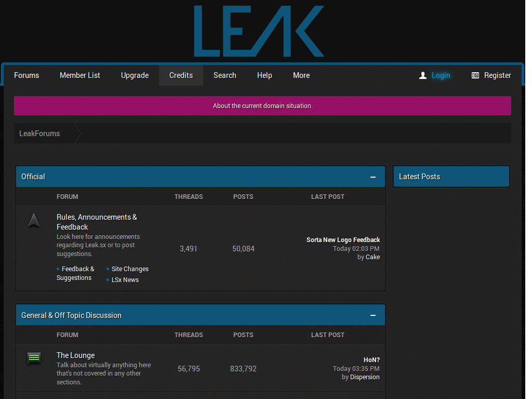532x399 pixels.
Task: Click the arrowhead icon for Rules forum
Action: 34,220
